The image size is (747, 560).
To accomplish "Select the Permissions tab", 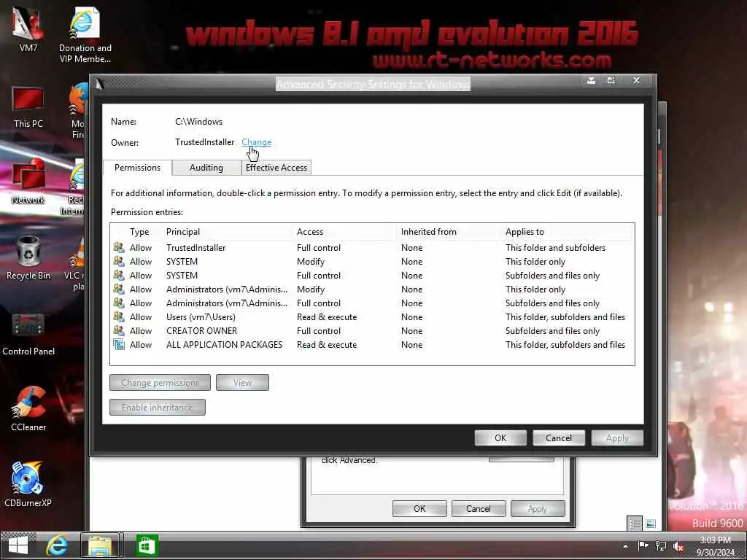I will click(x=137, y=168).
